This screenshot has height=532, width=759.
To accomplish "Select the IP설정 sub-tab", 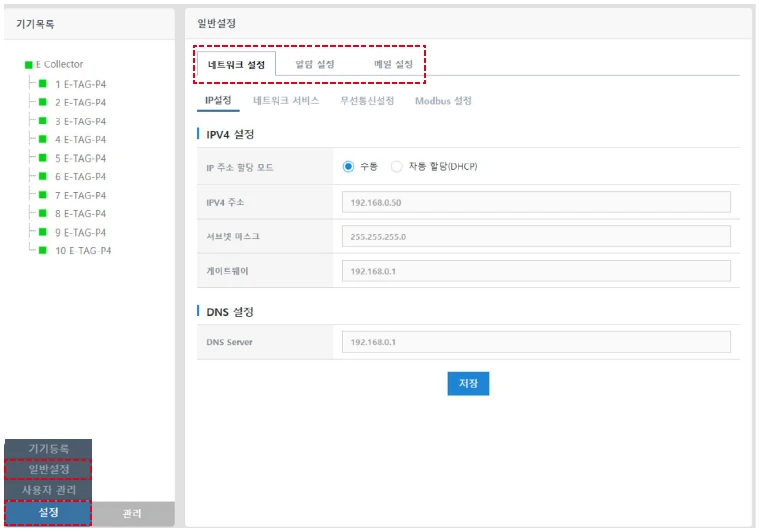I will tap(218, 101).
